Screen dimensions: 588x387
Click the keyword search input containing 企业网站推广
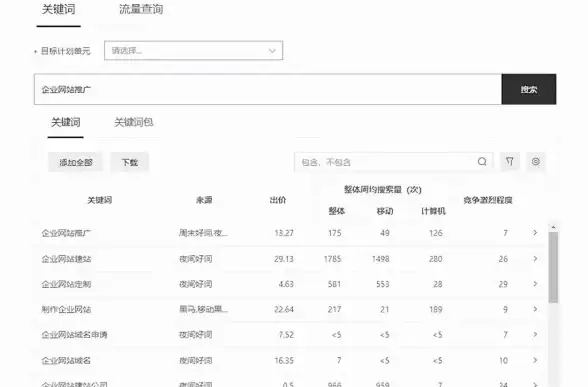point(268,89)
